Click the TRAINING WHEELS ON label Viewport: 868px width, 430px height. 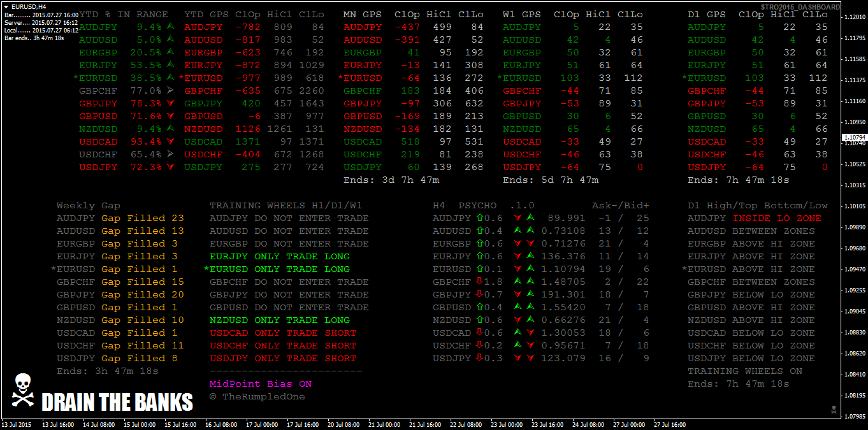[745, 371]
